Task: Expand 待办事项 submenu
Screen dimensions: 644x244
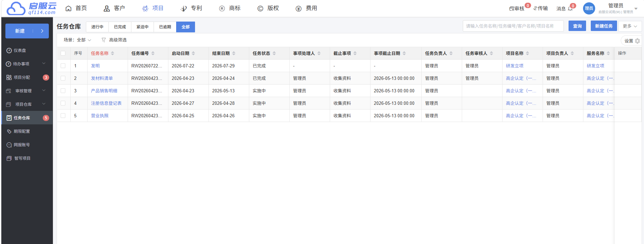Action: point(44,64)
